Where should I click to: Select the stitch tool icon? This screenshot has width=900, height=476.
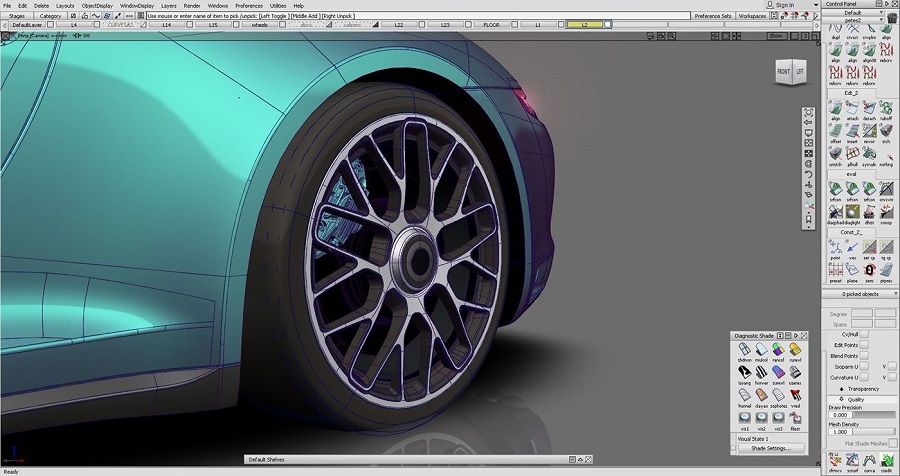click(887, 131)
